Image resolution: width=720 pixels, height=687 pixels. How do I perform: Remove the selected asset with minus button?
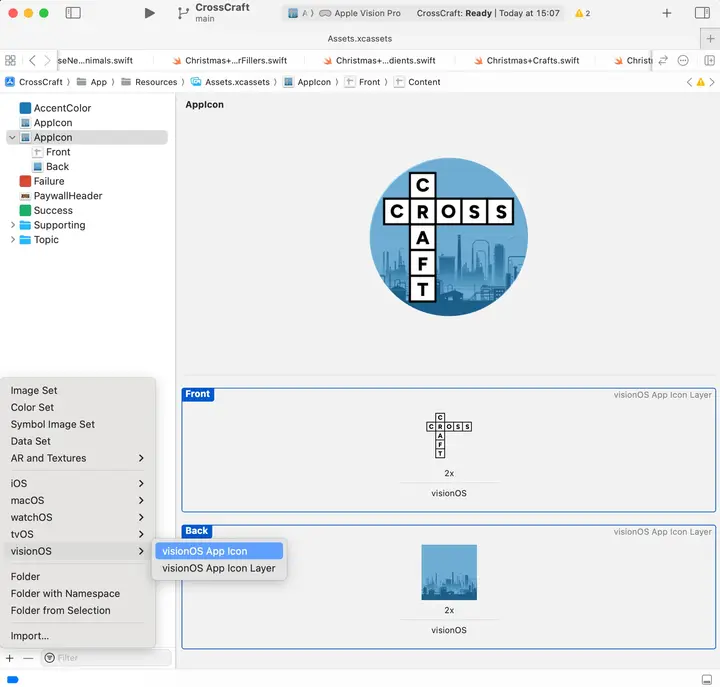pos(28,658)
